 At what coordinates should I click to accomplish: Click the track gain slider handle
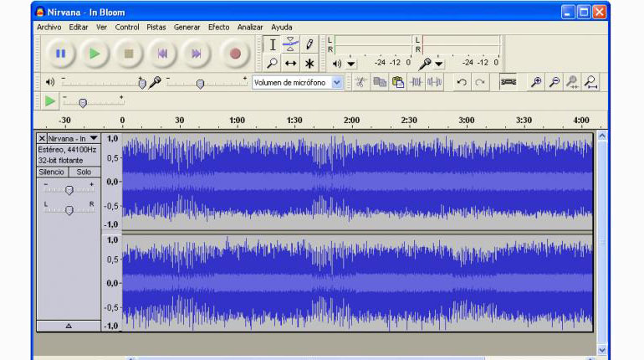pyautogui.click(x=69, y=190)
